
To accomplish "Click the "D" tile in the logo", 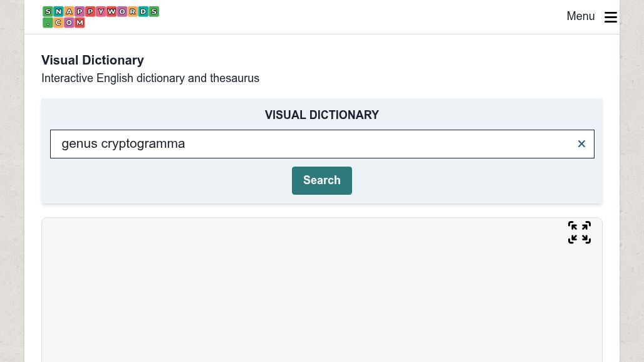I will 143,11.
